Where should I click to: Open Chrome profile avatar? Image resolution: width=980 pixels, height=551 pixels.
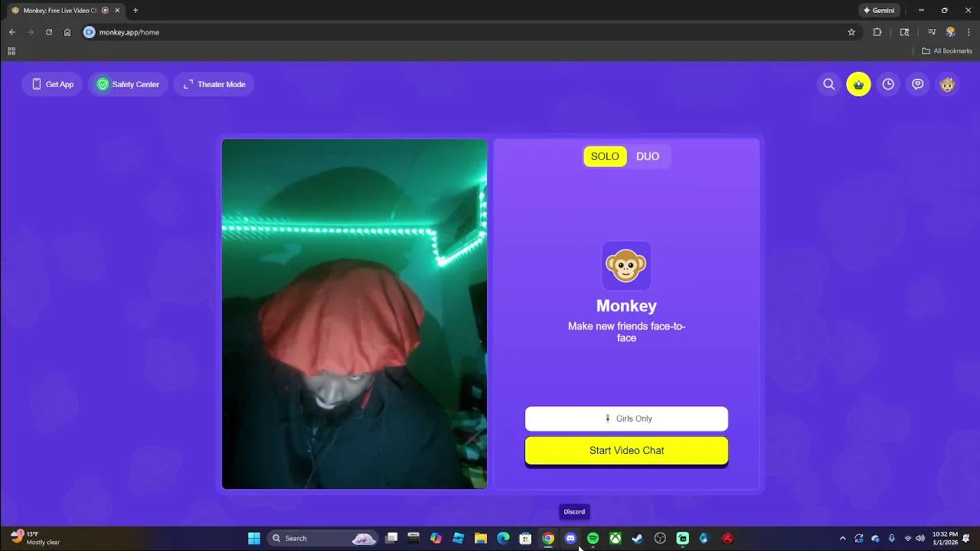[x=951, y=32]
